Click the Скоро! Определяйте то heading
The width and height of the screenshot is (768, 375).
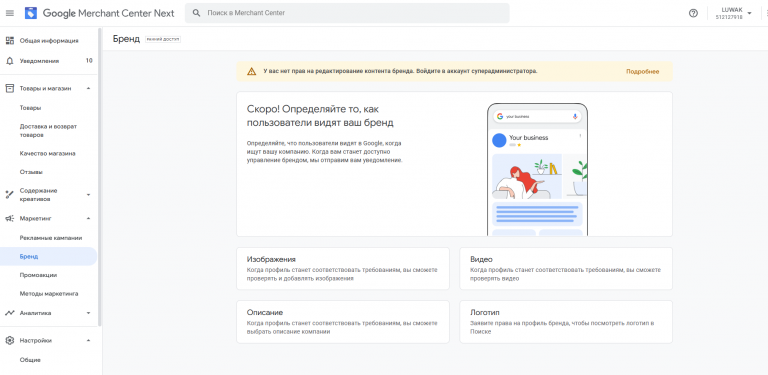click(x=320, y=116)
